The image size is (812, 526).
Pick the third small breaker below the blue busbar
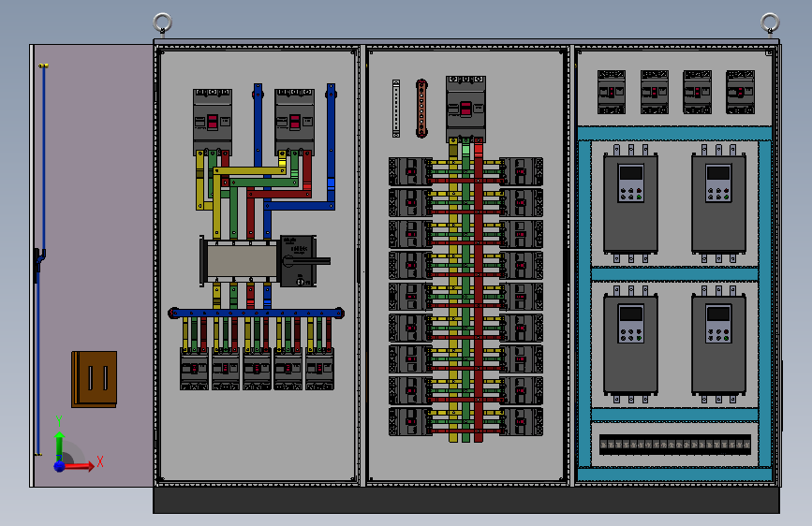click(x=257, y=369)
